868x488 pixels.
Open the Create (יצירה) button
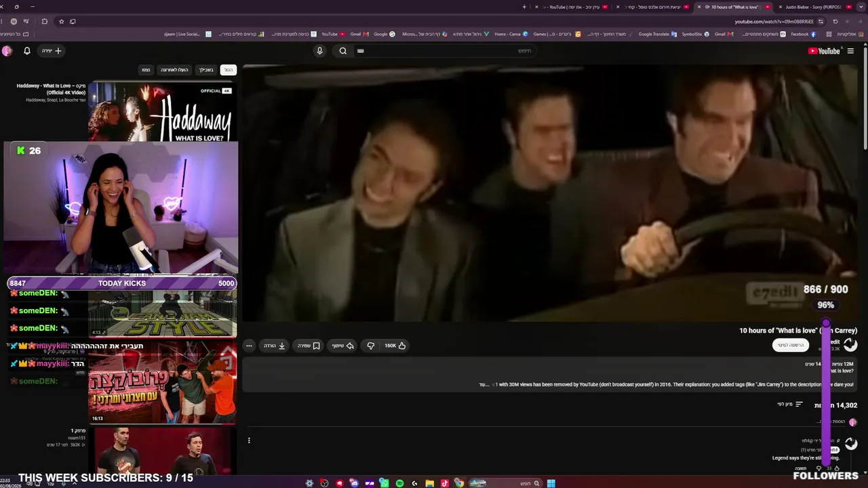tap(52, 51)
